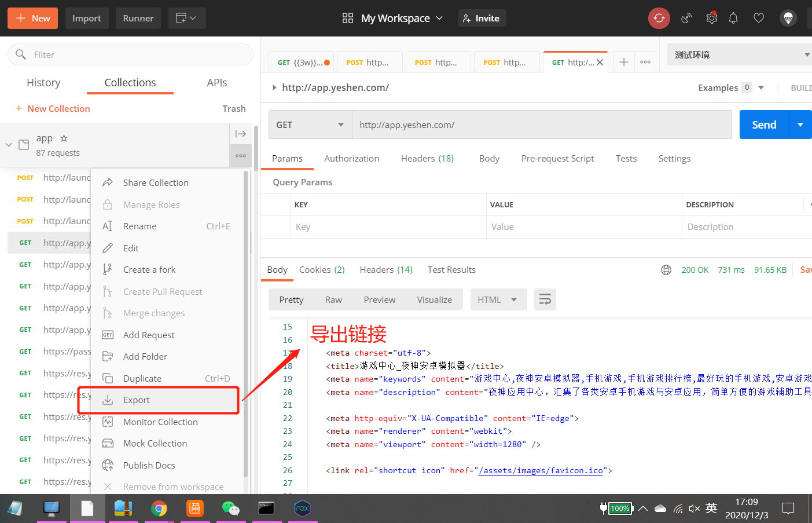Click the app collection three-dot options

pyautogui.click(x=241, y=155)
